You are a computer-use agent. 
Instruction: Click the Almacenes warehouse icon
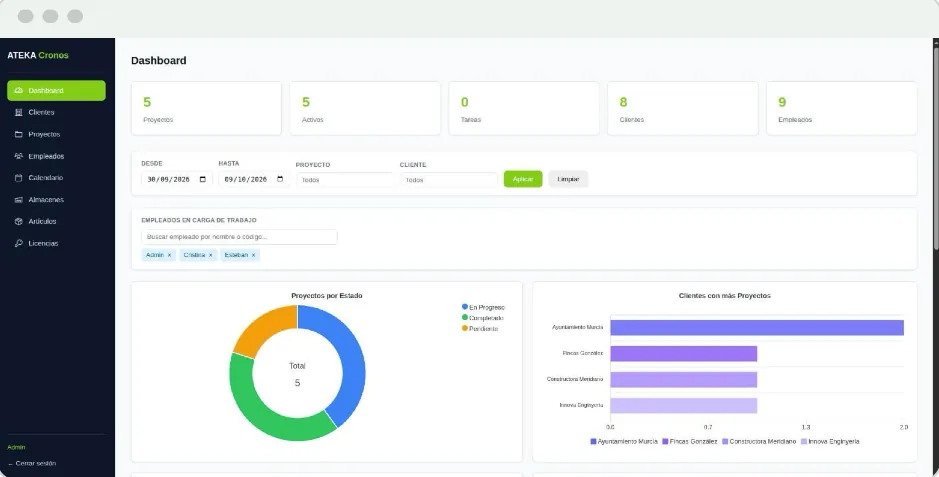click(x=19, y=200)
